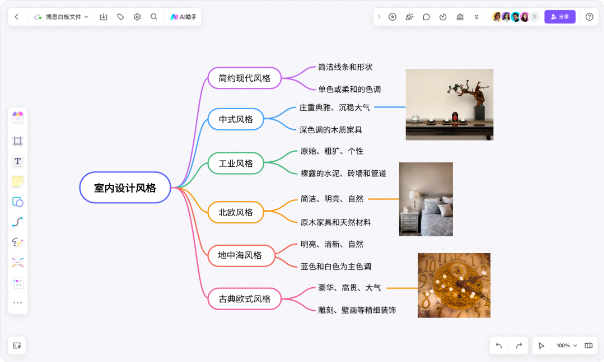Pick the frame tool in sidebar
Image resolution: width=604 pixels, height=362 pixels.
[17, 141]
